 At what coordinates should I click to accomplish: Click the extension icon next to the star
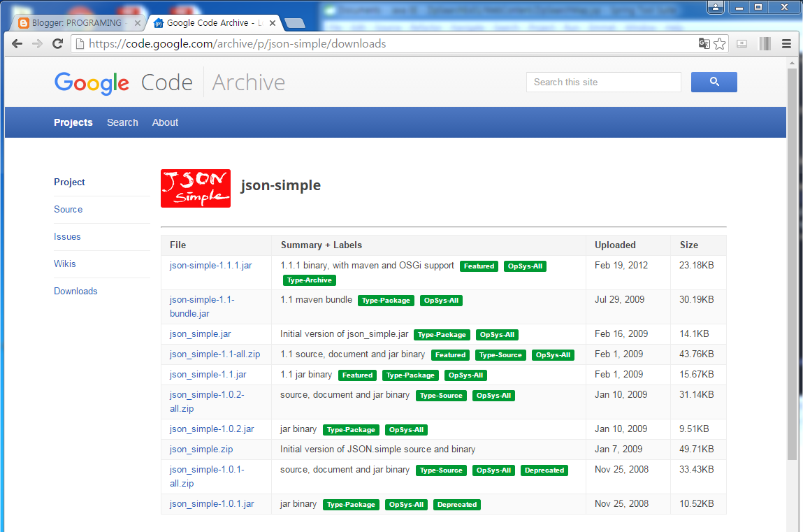coord(741,44)
